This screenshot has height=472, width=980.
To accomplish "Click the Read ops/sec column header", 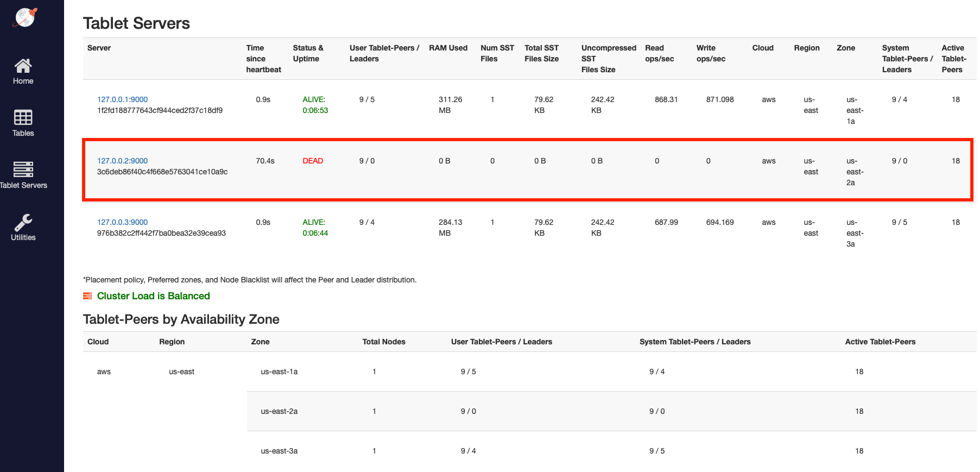I will coord(659,53).
